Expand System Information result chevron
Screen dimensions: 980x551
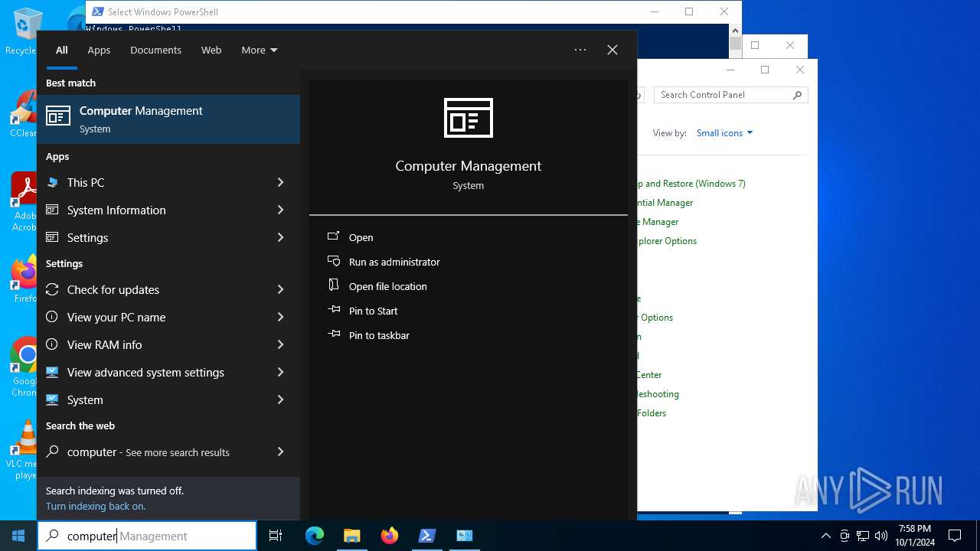tap(280, 210)
